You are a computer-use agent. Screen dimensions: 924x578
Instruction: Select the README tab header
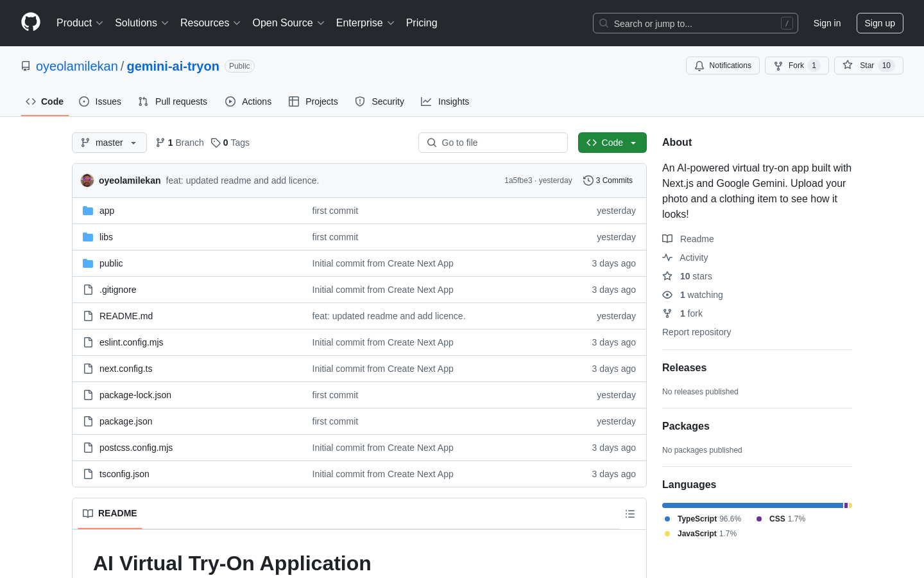(x=110, y=513)
